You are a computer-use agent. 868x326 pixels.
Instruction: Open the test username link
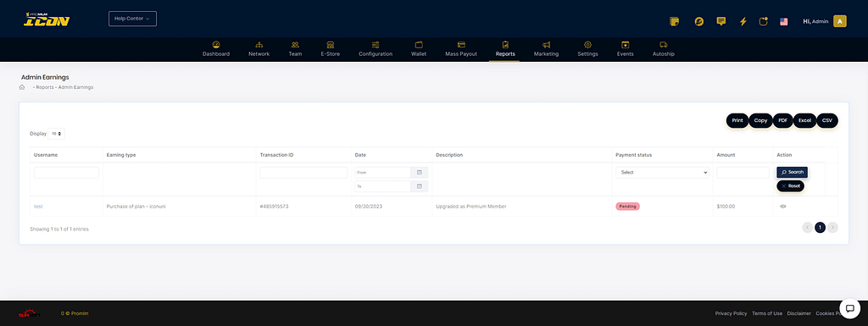[x=38, y=206]
